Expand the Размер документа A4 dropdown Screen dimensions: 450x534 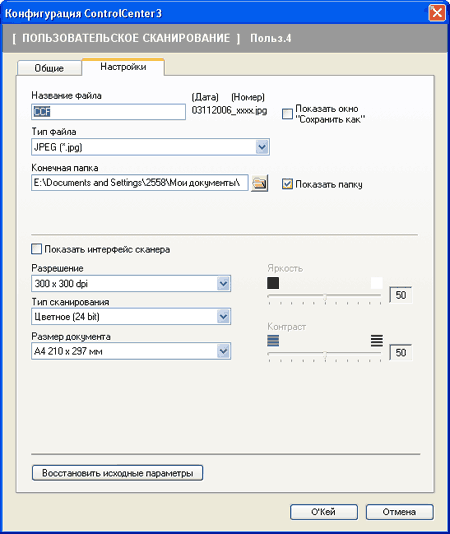[223, 351]
